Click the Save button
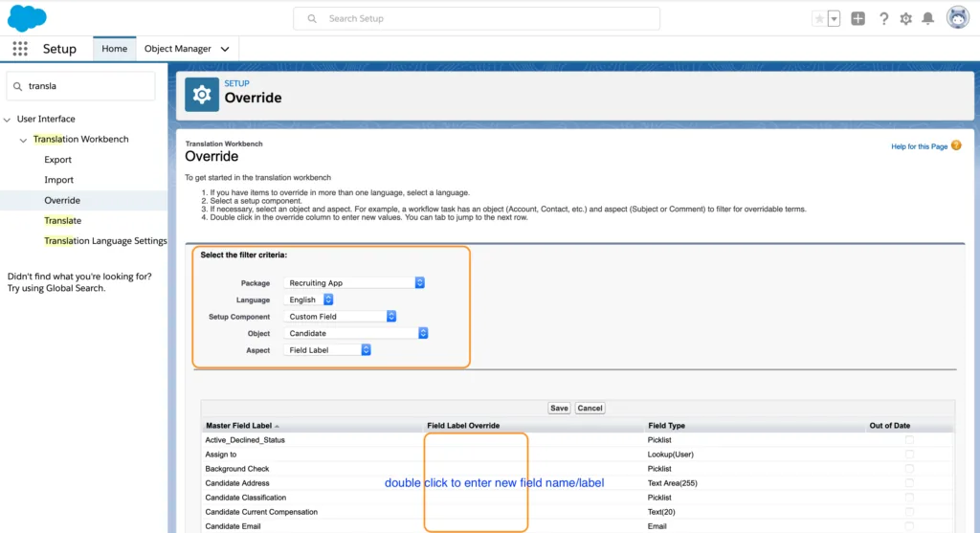 [559, 408]
